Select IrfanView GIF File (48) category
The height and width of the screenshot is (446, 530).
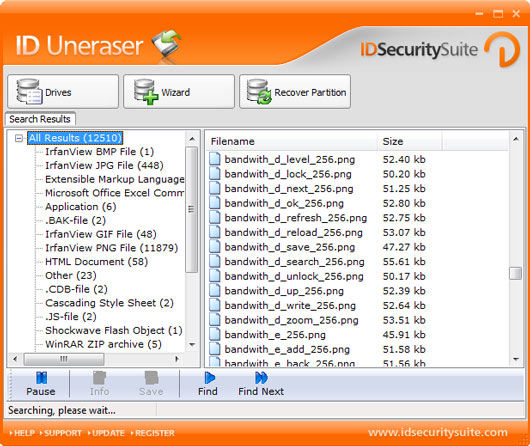pos(101,234)
